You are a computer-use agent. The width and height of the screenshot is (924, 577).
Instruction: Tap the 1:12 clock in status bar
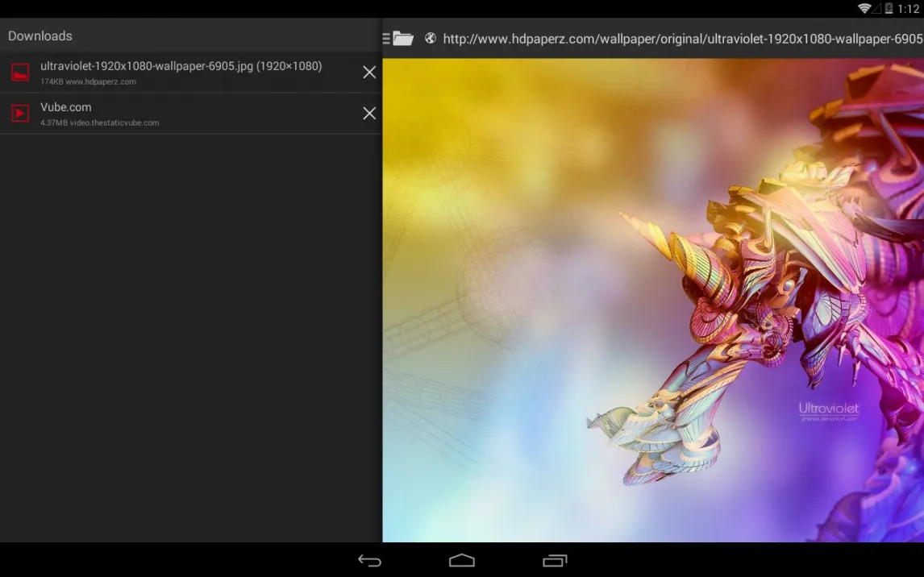coord(909,9)
